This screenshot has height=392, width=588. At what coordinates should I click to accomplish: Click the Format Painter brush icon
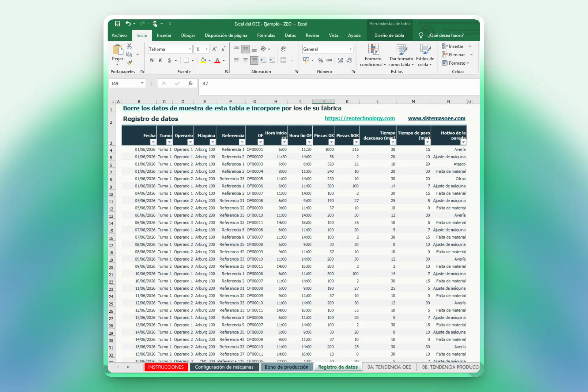click(x=130, y=63)
